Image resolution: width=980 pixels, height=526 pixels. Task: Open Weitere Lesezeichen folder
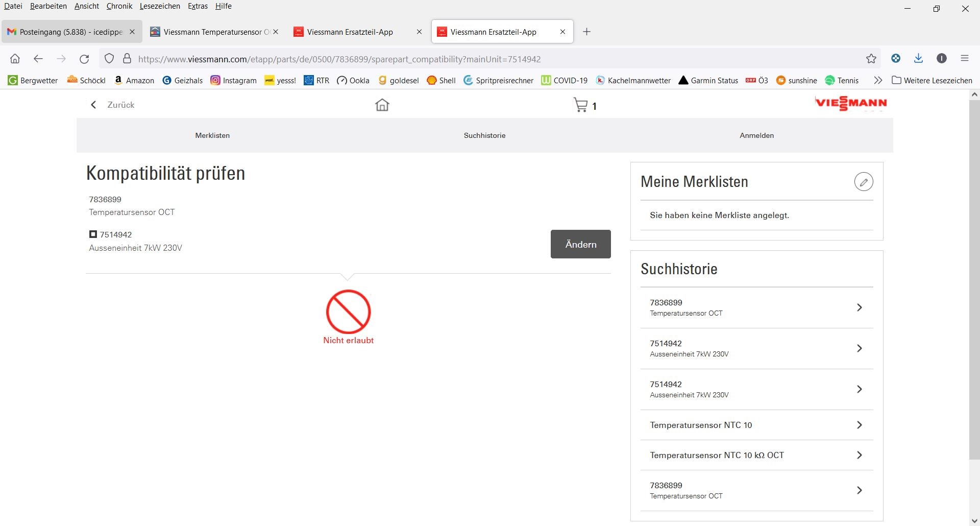pos(932,80)
